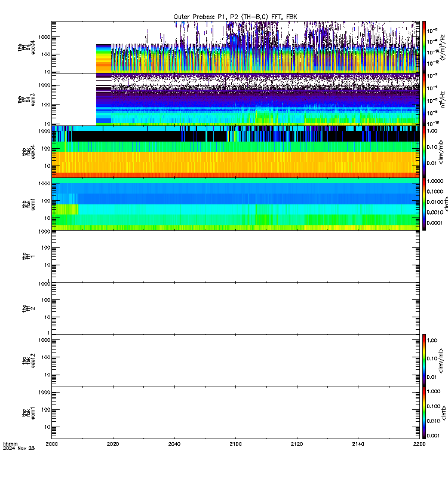Click the (V/m)²/Hz color bar of top panel
Viewport: 448px width, 478px height.
tap(424, 47)
